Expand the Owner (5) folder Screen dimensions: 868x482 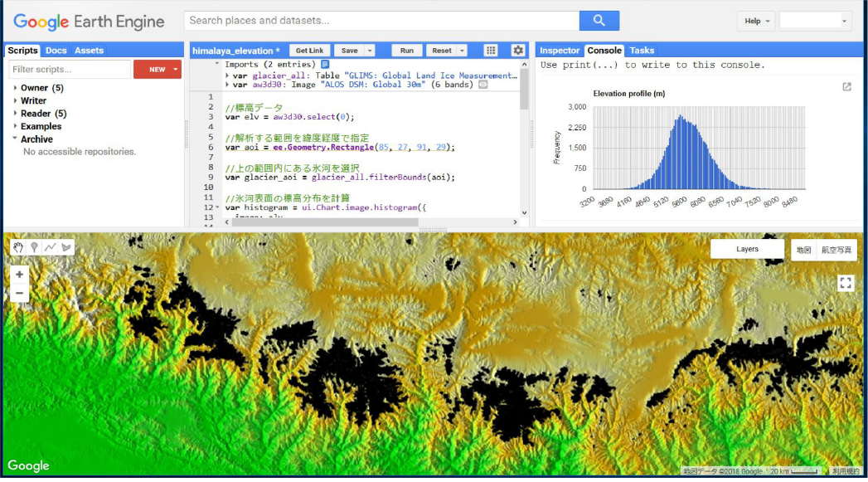point(15,88)
